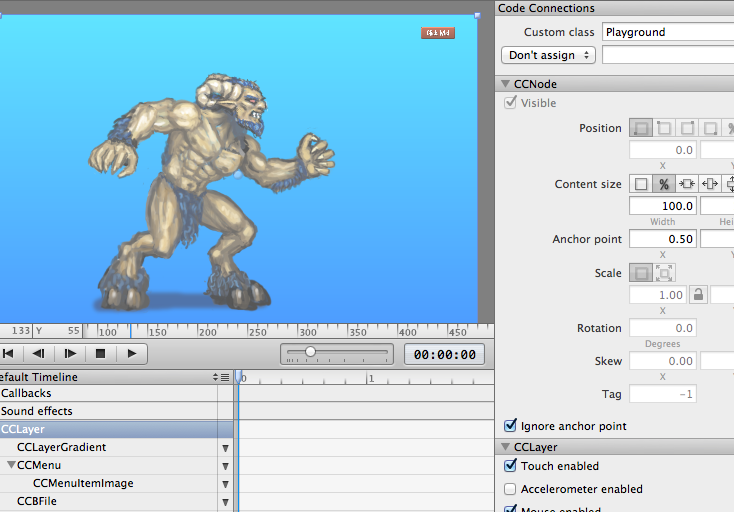The height and width of the screenshot is (512, 734).
Task: Click the 300 mark on stage ruler
Action: point(308,332)
